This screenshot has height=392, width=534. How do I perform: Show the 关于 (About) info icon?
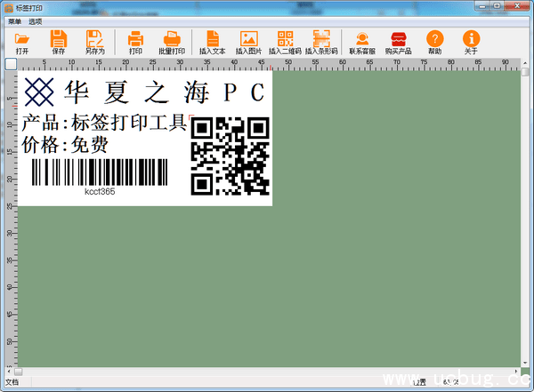(x=471, y=42)
